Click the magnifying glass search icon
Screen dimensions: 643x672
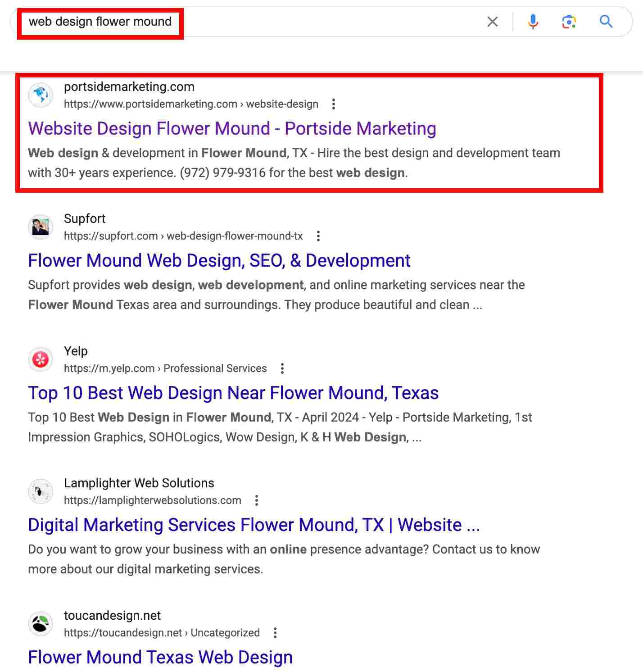[606, 21]
